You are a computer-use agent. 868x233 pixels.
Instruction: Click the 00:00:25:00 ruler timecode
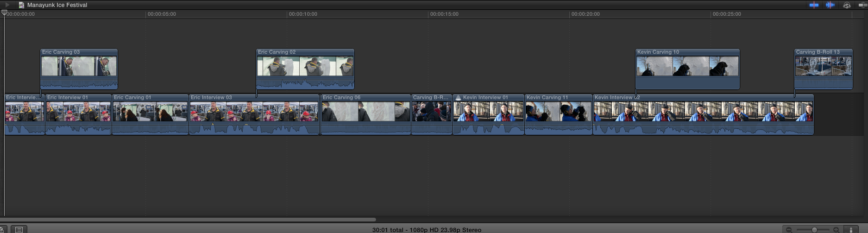tap(727, 14)
